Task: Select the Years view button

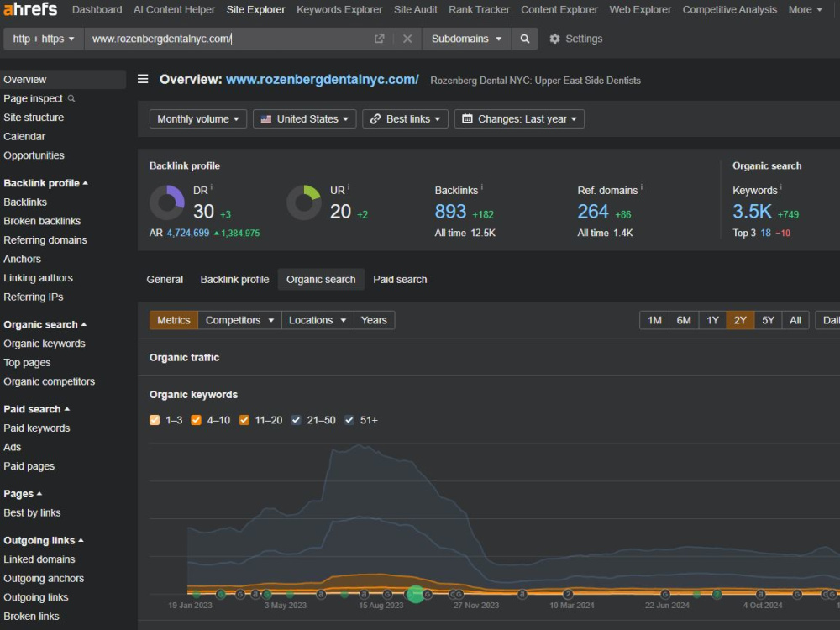Action: tap(374, 320)
